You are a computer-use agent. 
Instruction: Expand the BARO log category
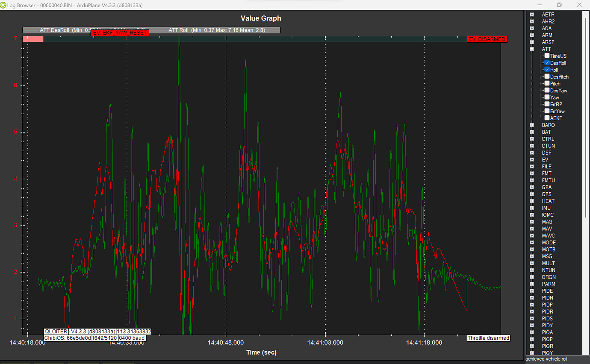[531, 125]
